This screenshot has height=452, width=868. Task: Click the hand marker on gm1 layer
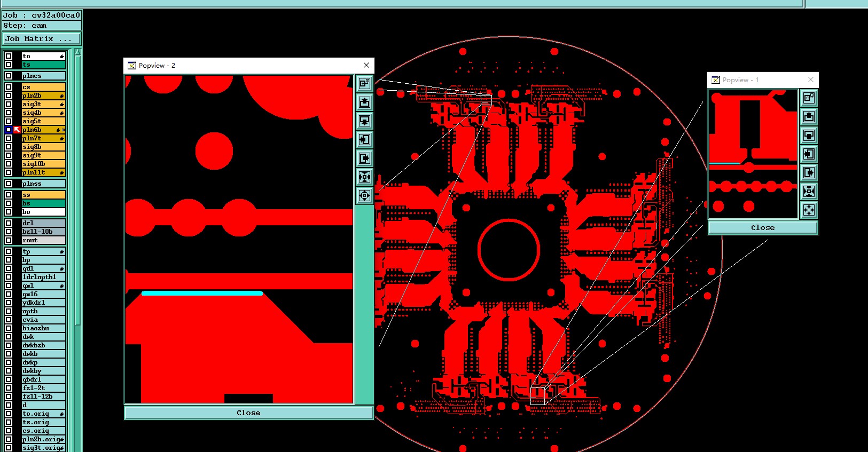coord(62,286)
